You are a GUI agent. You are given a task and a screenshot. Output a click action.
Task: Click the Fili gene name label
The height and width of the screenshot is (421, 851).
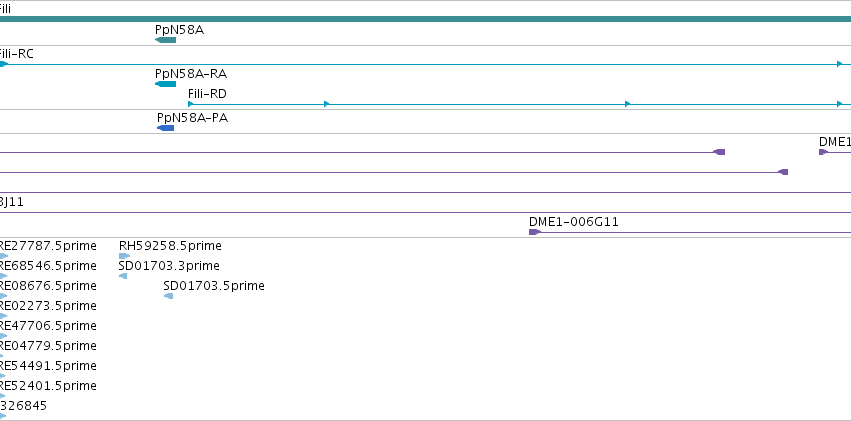(x=5, y=9)
